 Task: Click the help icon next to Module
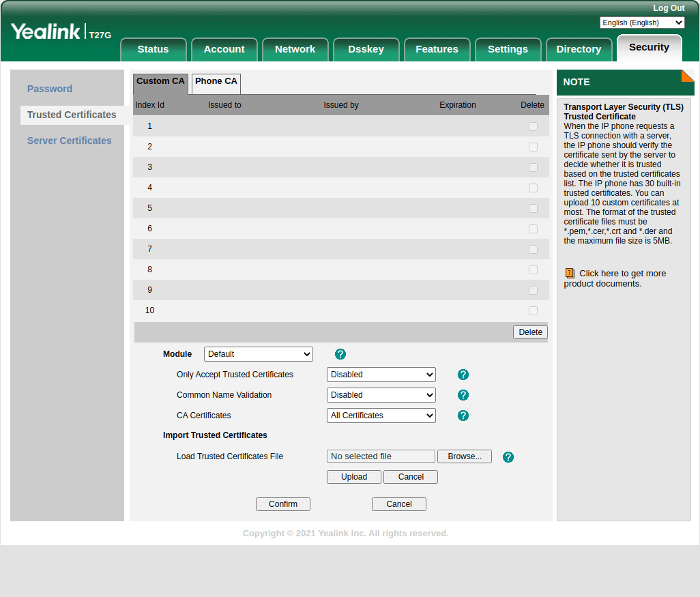click(340, 354)
